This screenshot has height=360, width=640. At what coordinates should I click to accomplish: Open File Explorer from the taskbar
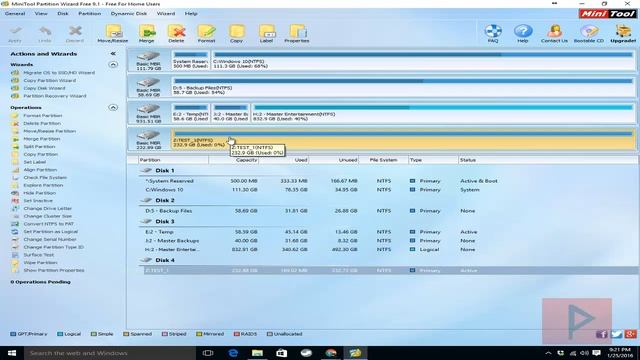(257, 353)
